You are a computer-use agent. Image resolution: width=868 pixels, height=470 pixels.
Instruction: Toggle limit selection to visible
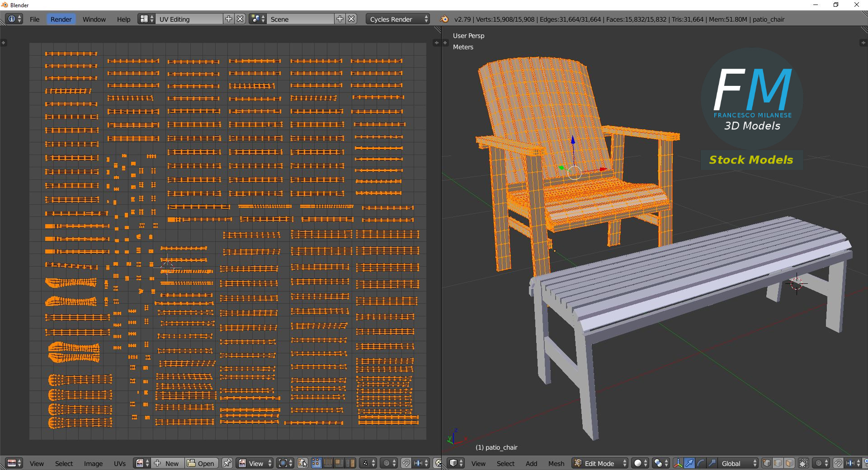pyautogui.click(x=803, y=463)
